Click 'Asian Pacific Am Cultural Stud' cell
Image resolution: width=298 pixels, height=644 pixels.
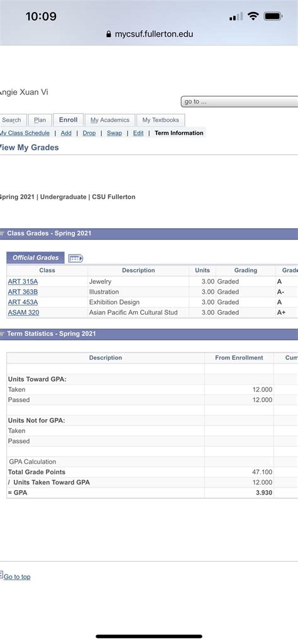[138, 312]
